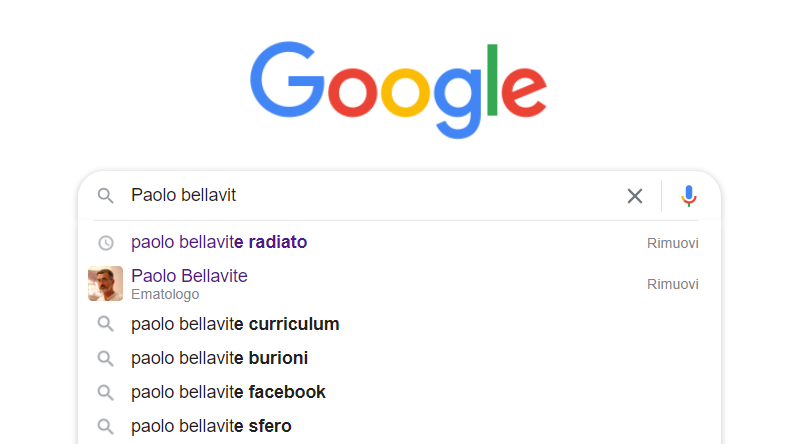Viewport: 803px width, 444px height.
Task: Click Rimuovi next to Paolo Bellavite Ematologo
Action: pos(672,284)
